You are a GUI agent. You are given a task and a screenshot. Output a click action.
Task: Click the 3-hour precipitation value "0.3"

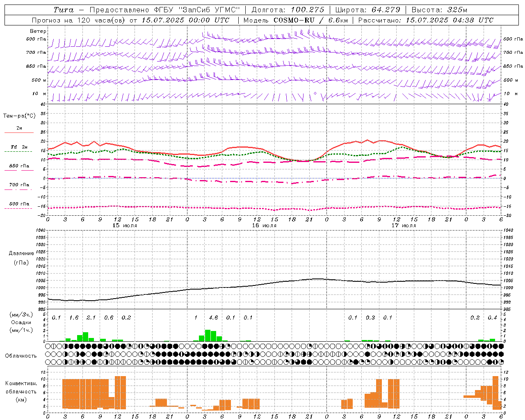click(370, 318)
